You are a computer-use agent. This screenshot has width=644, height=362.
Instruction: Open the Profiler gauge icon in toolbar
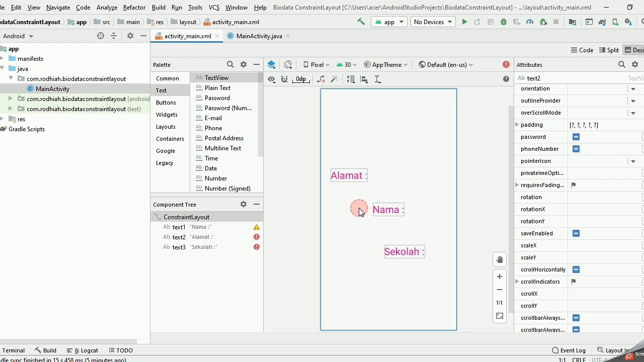coord(530,22)
